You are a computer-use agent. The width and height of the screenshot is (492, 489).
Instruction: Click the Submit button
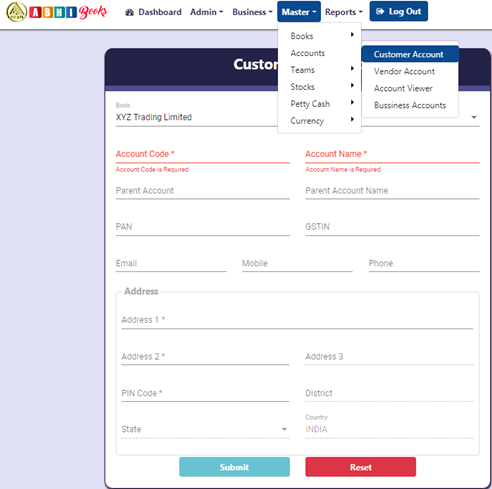click(234, 467)
